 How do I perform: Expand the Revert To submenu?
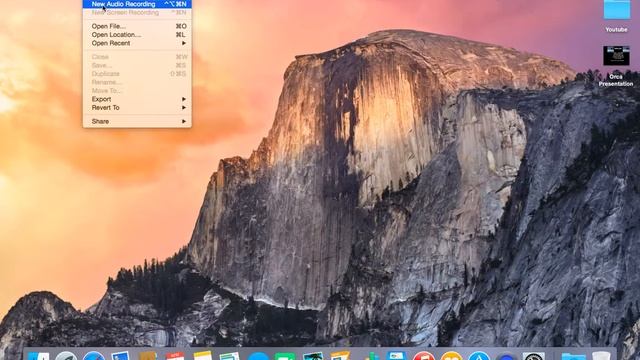(137, 108)
